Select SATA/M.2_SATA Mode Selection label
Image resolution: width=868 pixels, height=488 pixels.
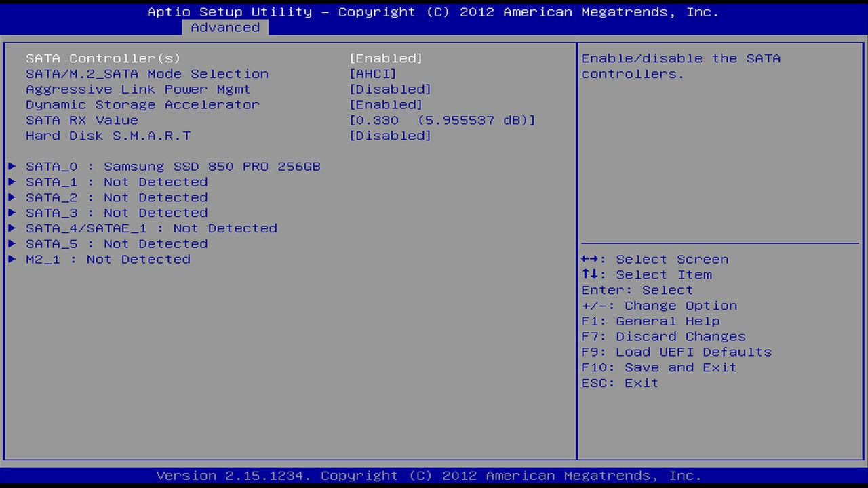click(147, 74)
